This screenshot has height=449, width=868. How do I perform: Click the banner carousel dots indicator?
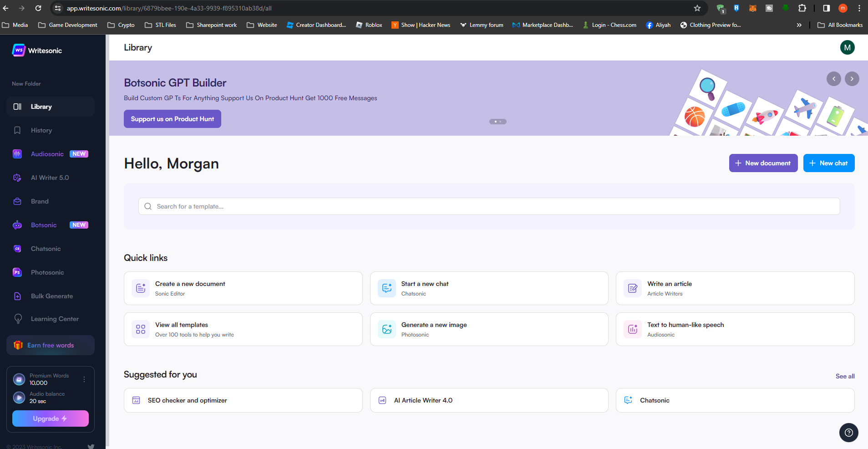tap(497, 122)
